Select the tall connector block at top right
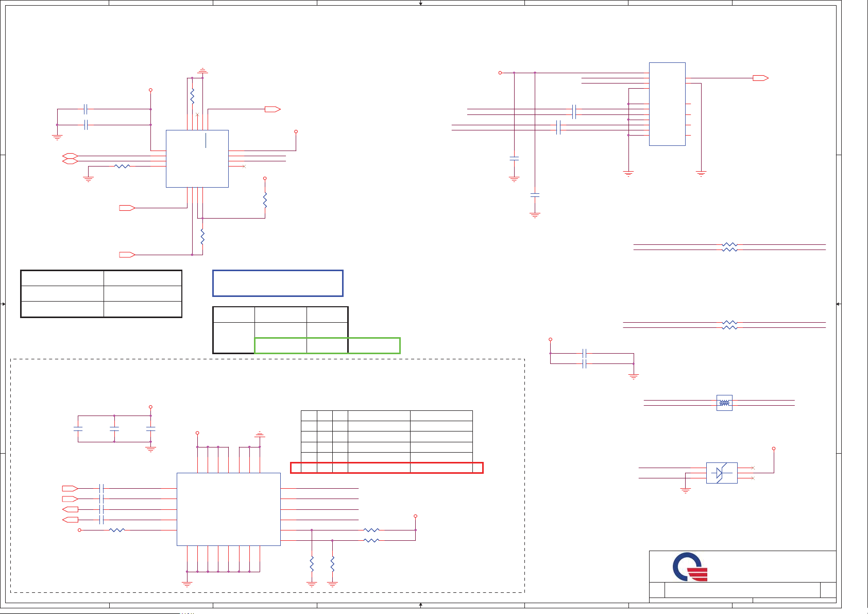 [x=667, y=104]
